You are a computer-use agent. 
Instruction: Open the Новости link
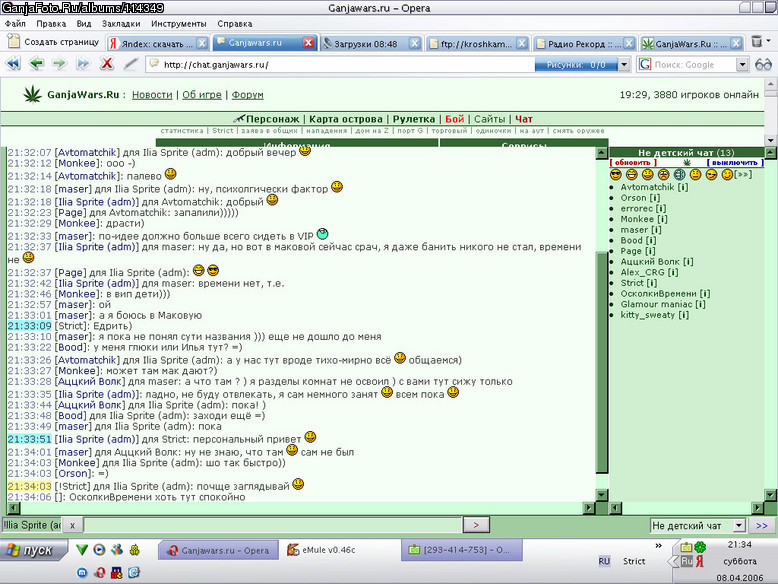tap(152, 94)
